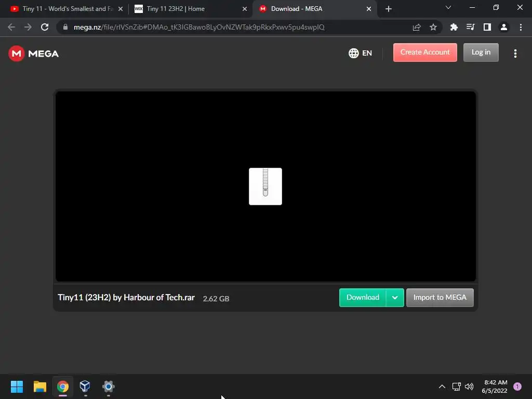Image resolution: width=532 pixels, height=399 pixels.
Task: Click the MEGA logo
Action: coord(34,54)
